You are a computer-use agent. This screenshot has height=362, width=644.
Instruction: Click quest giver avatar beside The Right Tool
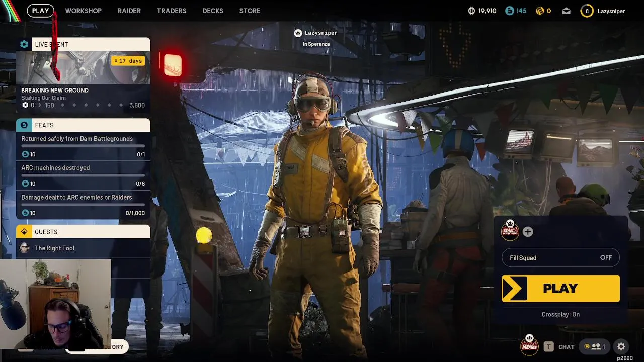(x=24, y=248)
